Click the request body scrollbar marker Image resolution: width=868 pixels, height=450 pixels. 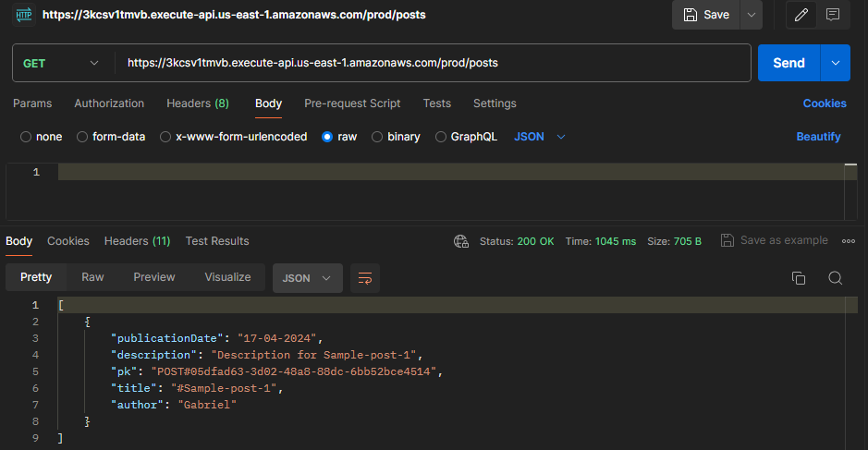coord(850,165)
